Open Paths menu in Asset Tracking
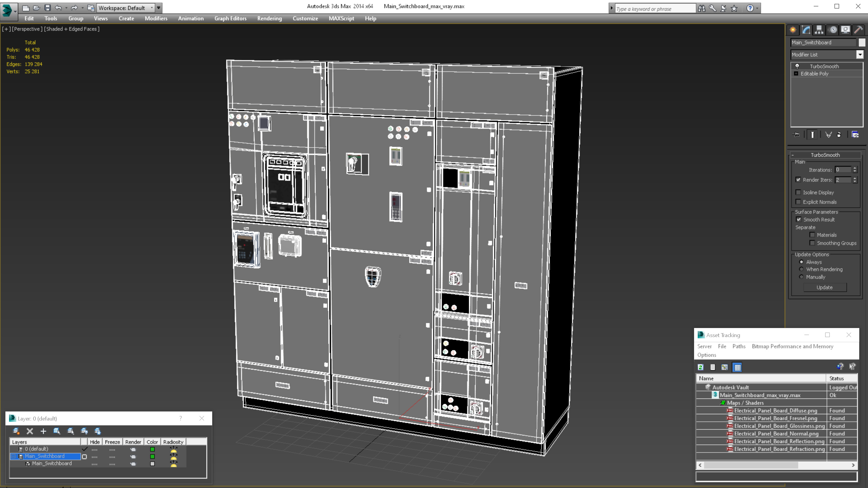Screen dimensions: 868x488 point(739,346)
